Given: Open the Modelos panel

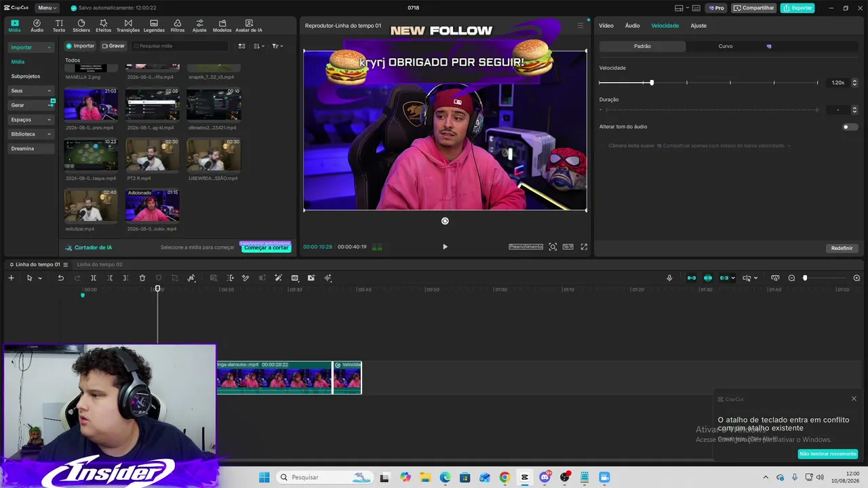Looking at the screenshot, I should pyautogui.click(x=222, y=26).
